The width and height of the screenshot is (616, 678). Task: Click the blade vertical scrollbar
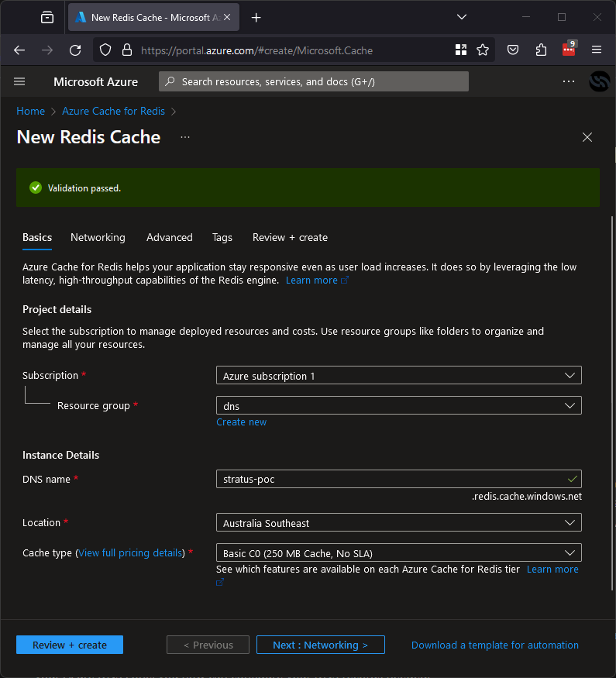click(x=612, y=402)
